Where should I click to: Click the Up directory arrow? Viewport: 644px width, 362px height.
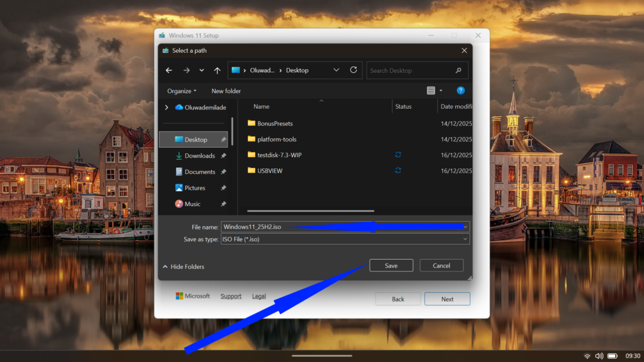(217, 70)
